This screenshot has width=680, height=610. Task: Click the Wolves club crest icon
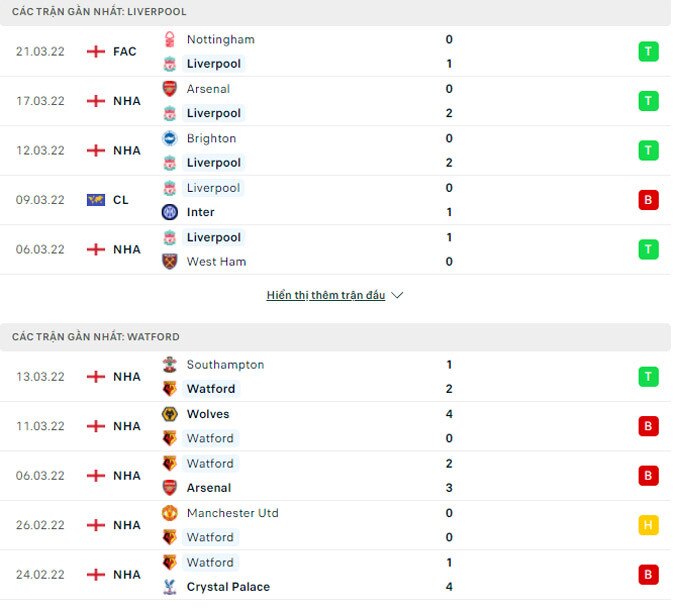tap(170, 414)
